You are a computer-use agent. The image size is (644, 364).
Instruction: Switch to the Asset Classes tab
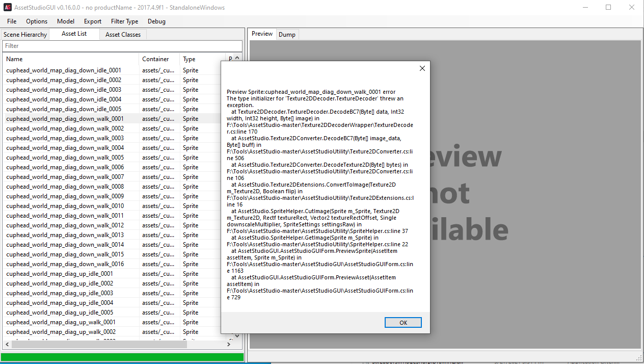click(x=123, y=34)
